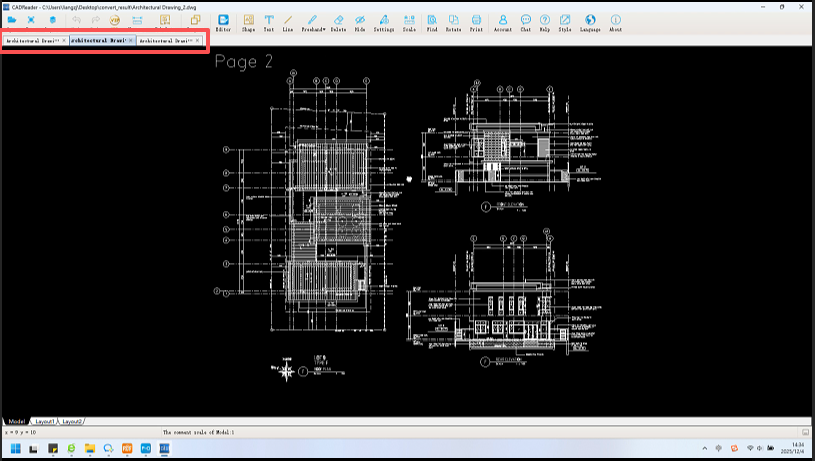Toggle the Hide annotations tool
Screen dimensions: 815x461
coord(360,22)
